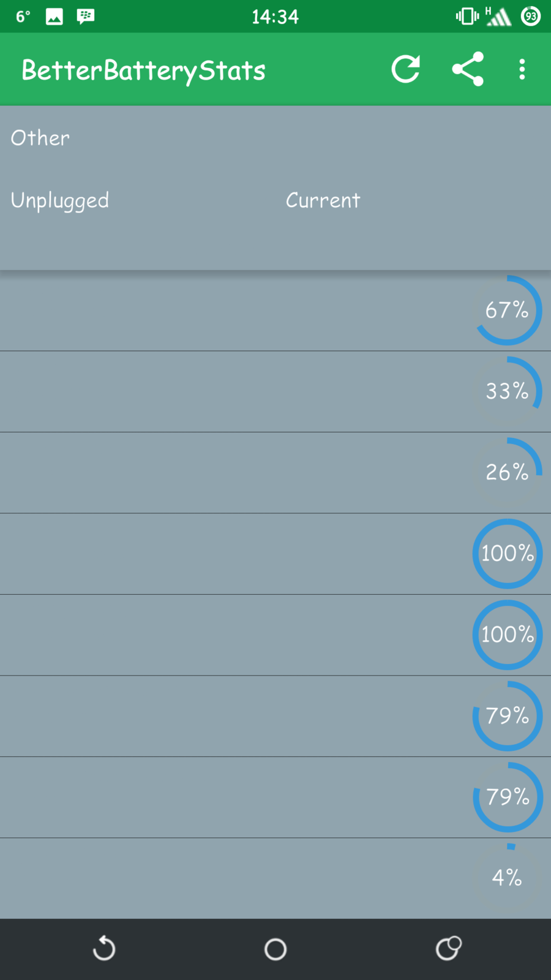This screenshot has width=551, height=980.
Task: Tap the BBM notification icon in the status bar
Action: (86, 17)
